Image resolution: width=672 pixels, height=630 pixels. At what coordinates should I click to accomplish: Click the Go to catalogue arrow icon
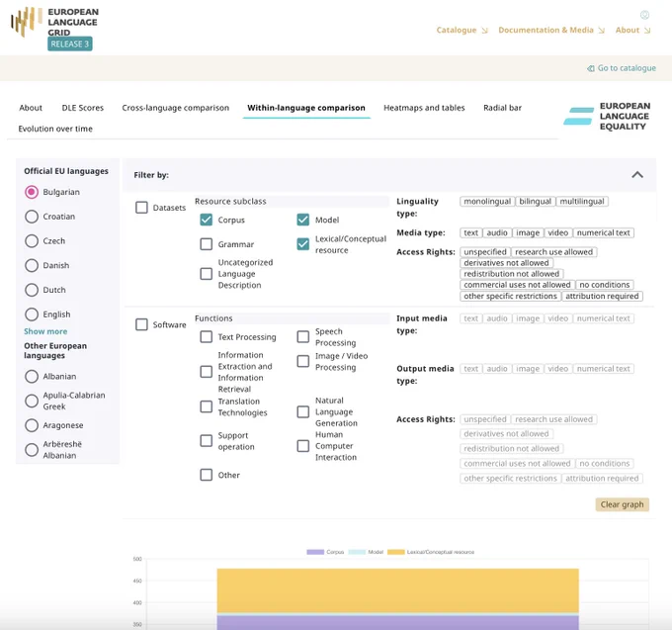click(x=591, y=68)
